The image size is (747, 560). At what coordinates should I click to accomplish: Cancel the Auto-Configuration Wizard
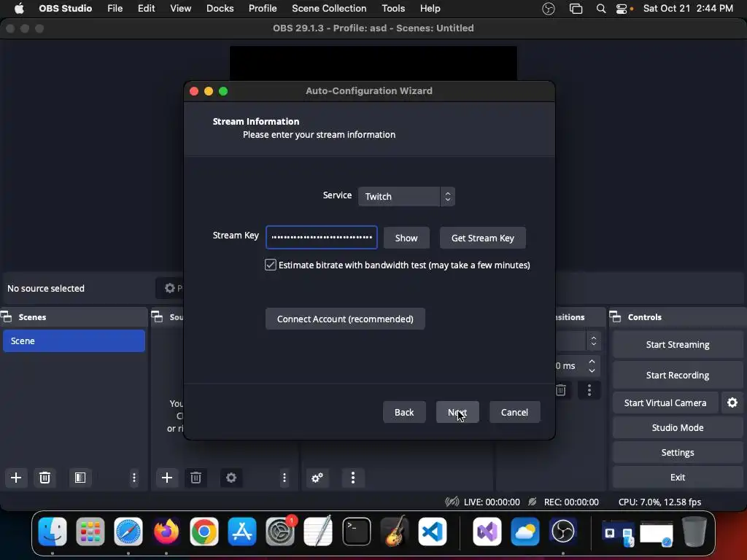514,412
